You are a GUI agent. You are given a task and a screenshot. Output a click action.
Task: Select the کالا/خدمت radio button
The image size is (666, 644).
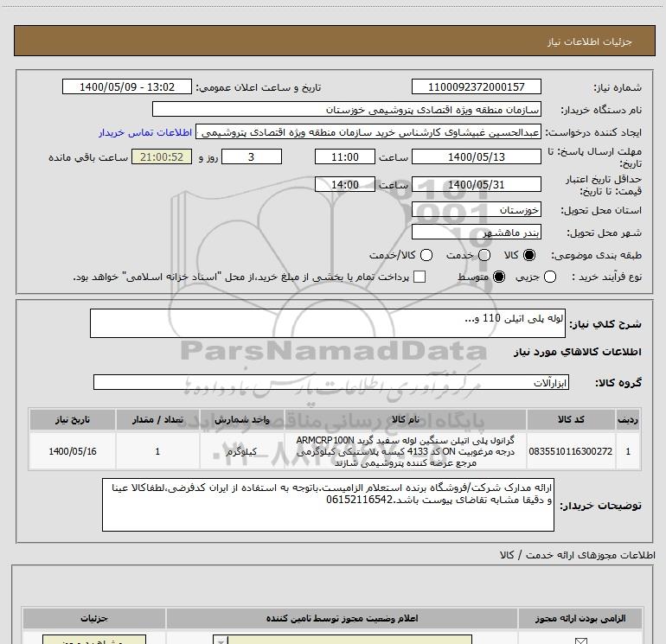click(x=426, y=255)
